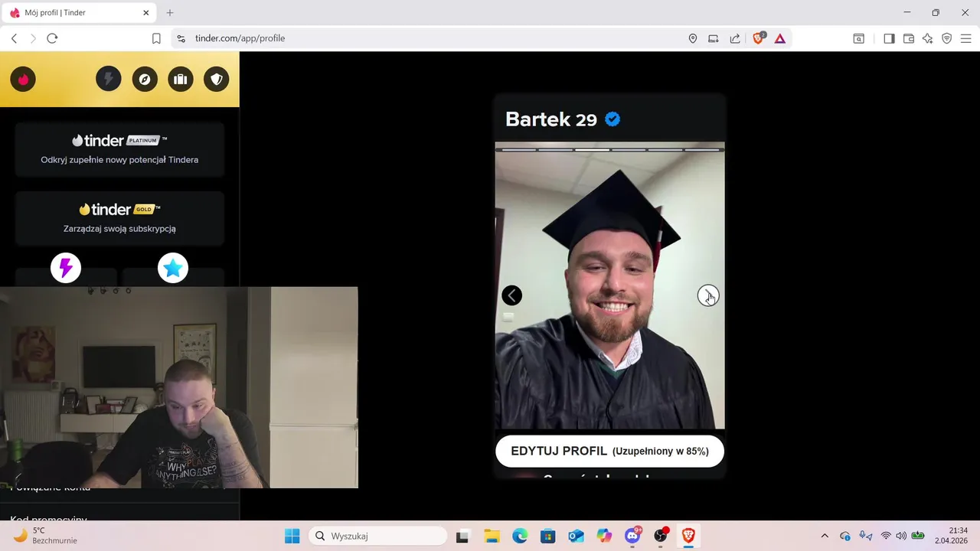Click the location permission pin icon
Viewport: 980px width, 551px height.
pos(693,38)
